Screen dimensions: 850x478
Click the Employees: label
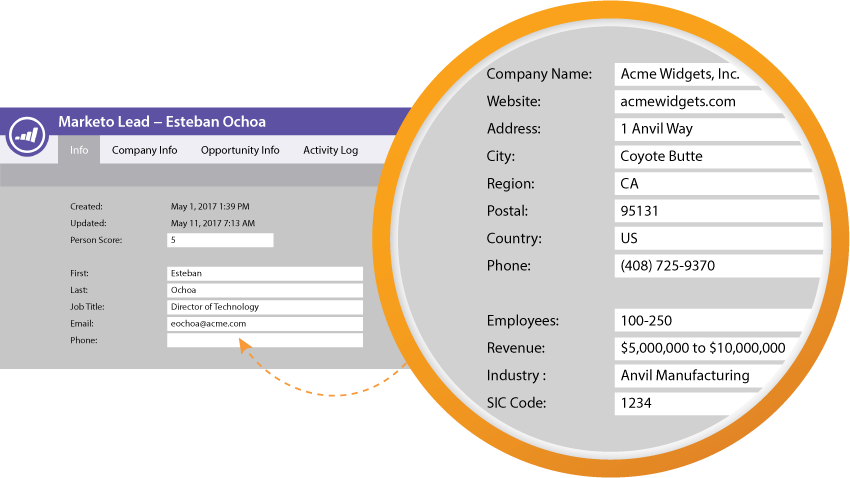click(523, 320)
